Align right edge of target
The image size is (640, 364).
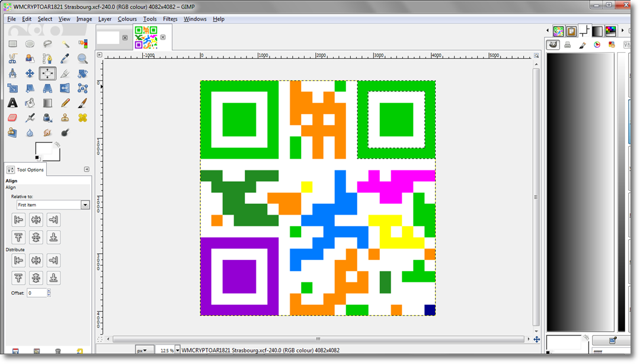53,220
